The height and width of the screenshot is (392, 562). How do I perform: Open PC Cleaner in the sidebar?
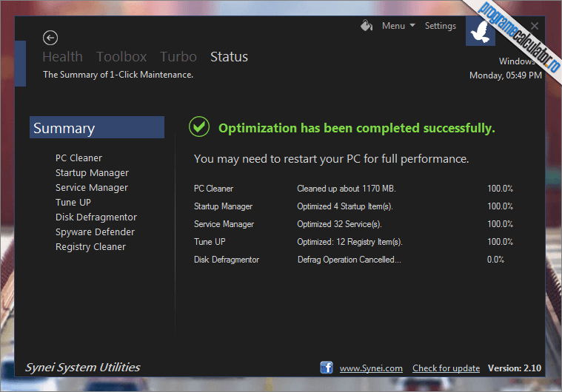(x=78, y=158)
